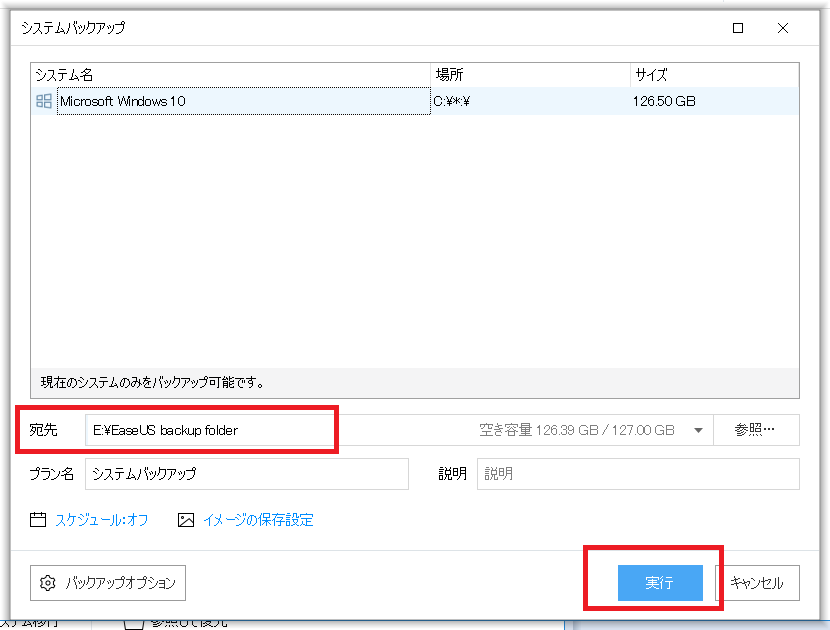Open the スケジュール:オフ link

102,520
